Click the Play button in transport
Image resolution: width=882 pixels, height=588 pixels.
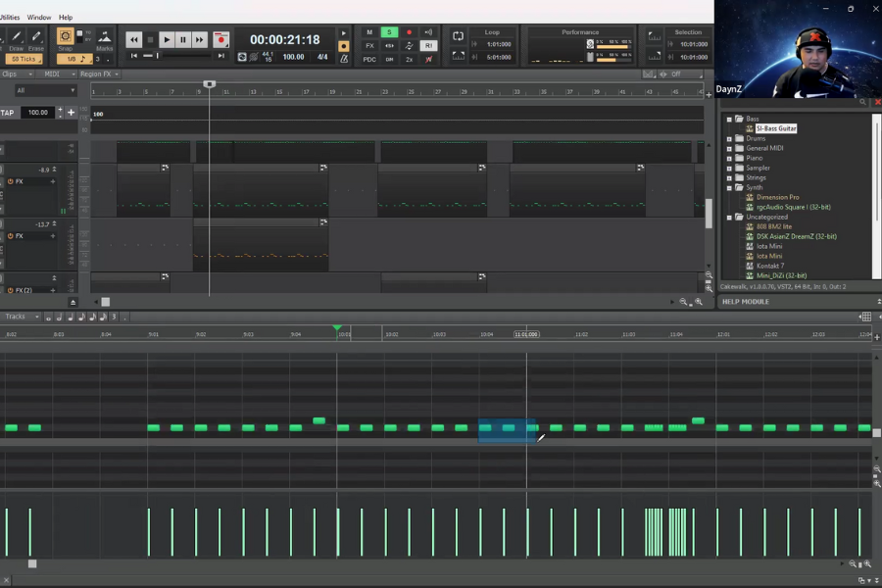(x=167, y=40)
